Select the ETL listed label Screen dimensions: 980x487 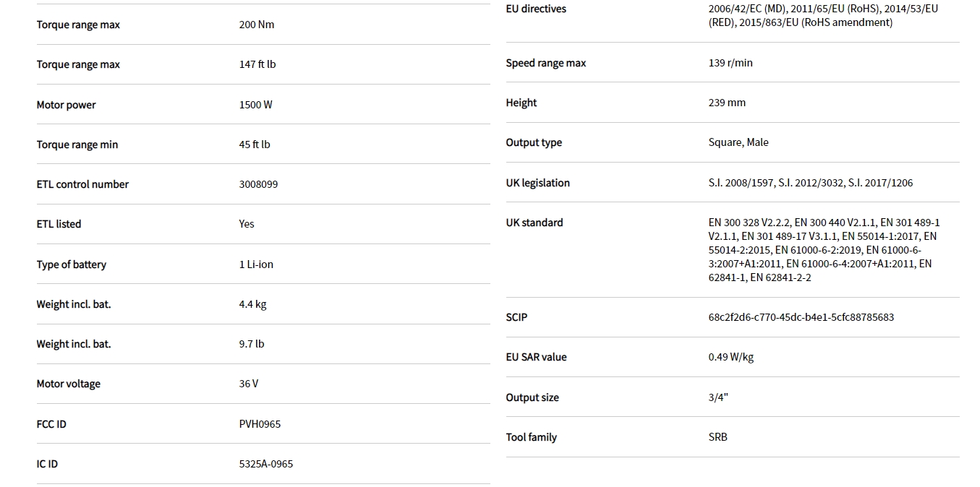tap(59, 224)
